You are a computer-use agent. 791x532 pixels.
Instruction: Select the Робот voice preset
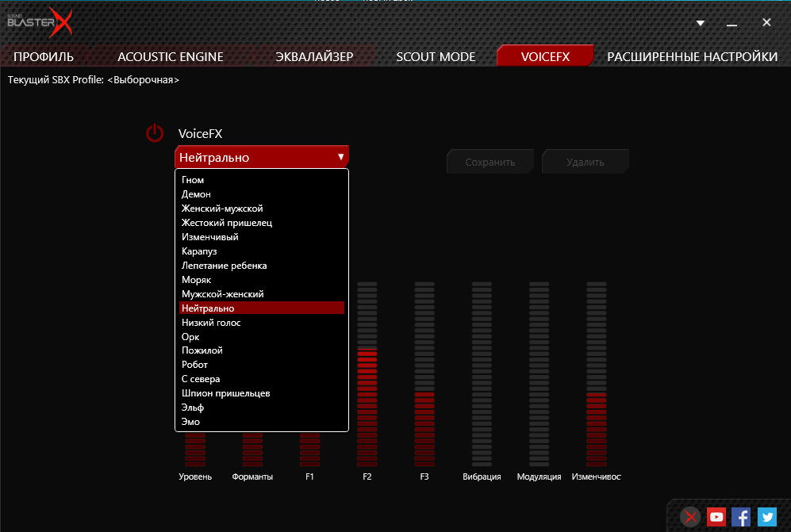[x=262, y=365]
